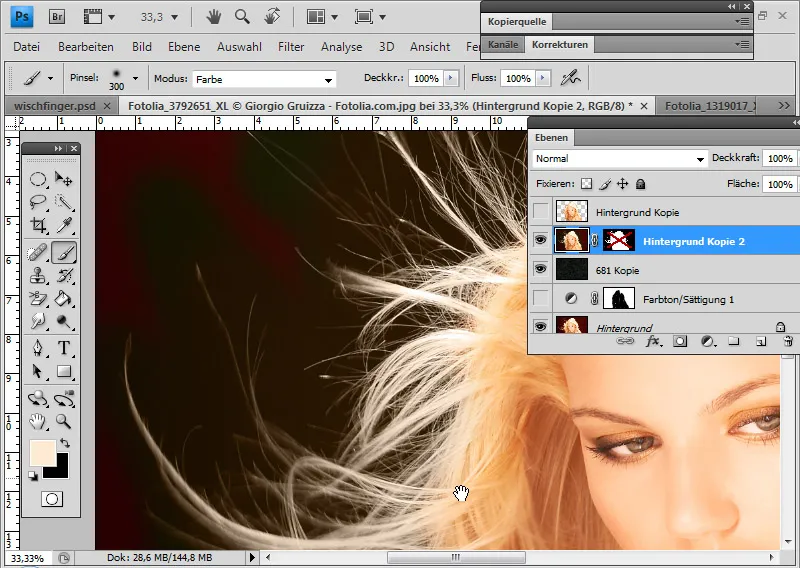Hide the Hintergrund Kopie 2 layer
This screenshot has width=800, height=568.
[x=540, y=240]
